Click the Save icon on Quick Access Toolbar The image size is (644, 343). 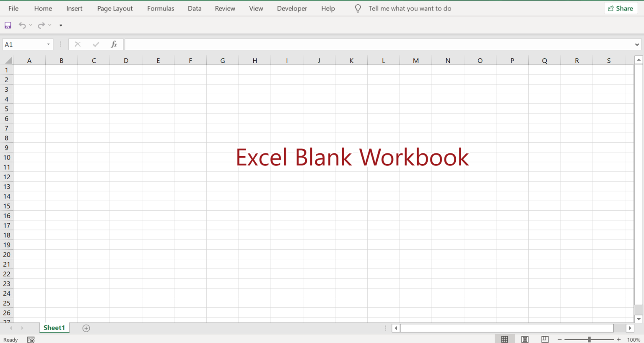pyautogui.click(x=8, y=25)
